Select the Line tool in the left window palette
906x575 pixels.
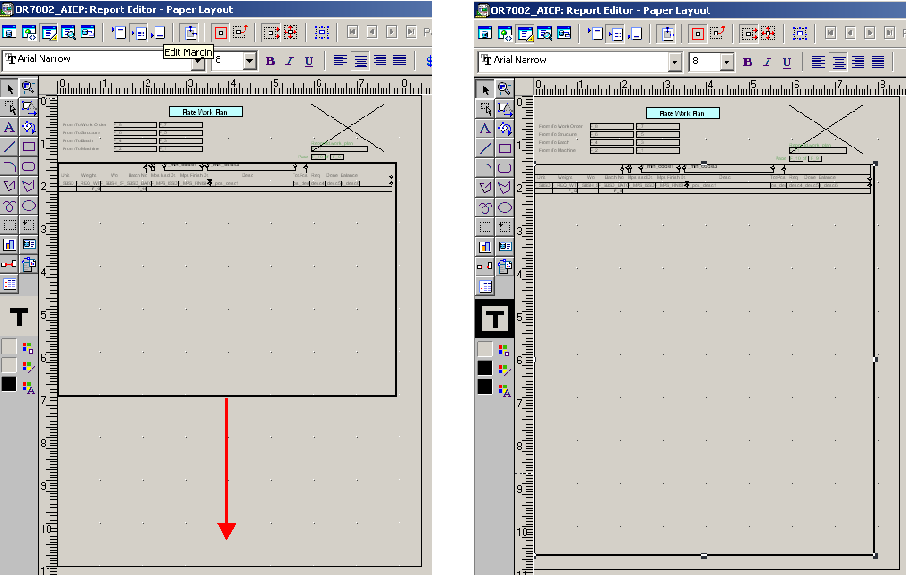point(9,147)
